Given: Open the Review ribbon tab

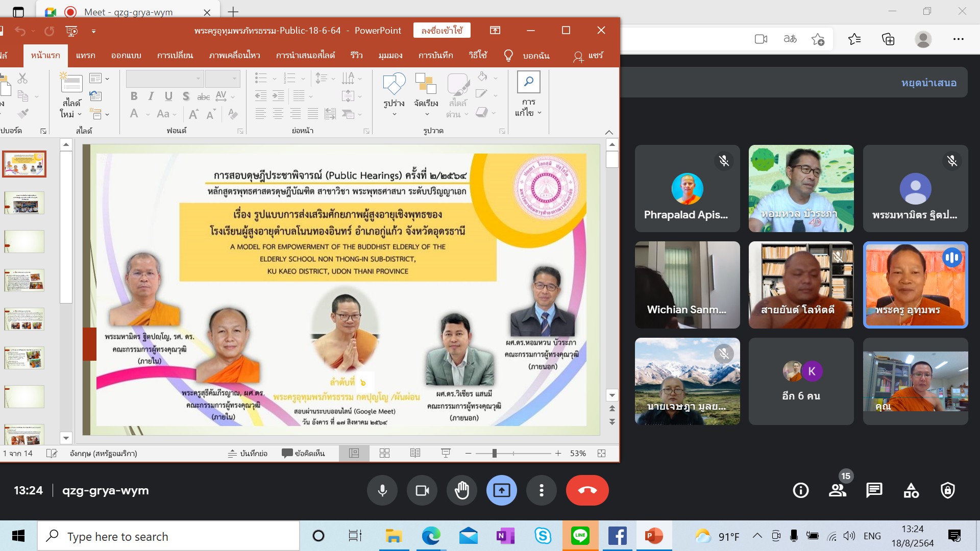Looking at the screenshot, I should (356, 55).
